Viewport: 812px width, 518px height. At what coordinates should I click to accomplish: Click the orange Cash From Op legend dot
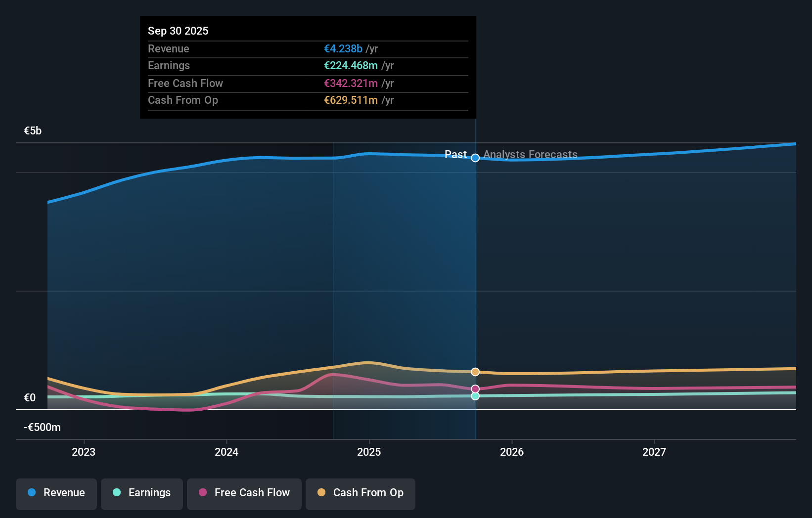321,493
